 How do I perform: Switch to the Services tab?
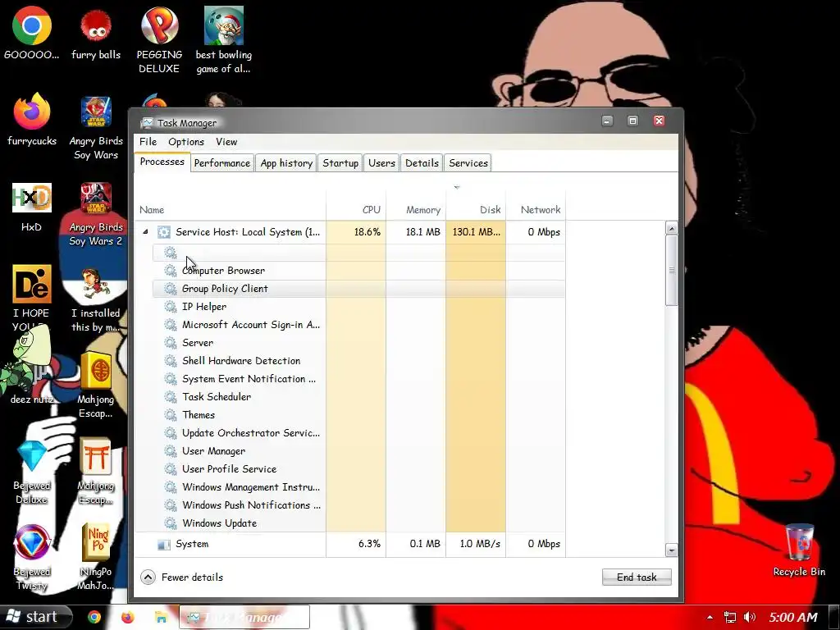click(x=468, y=163)
